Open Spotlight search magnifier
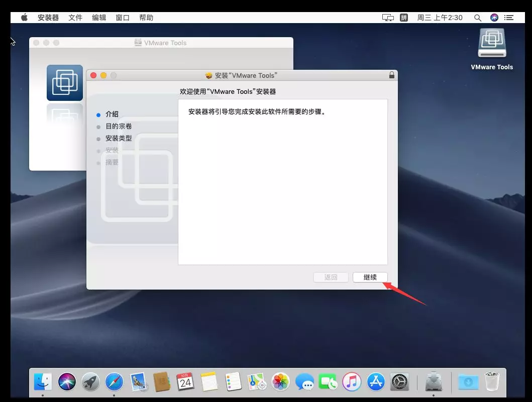532x402 pixels. point(477,18)
